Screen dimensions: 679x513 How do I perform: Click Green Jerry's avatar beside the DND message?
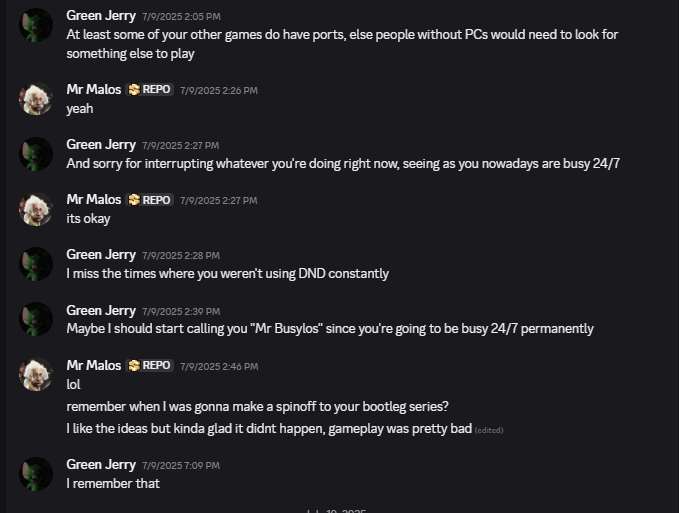[x=37, y=264]
